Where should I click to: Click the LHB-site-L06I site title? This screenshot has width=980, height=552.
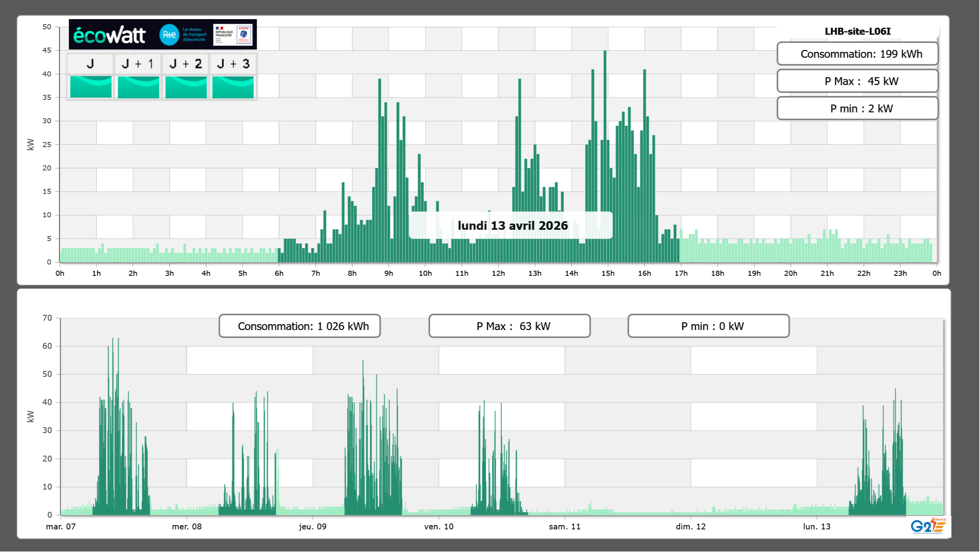pyautogui.click(x=857, y=31)
